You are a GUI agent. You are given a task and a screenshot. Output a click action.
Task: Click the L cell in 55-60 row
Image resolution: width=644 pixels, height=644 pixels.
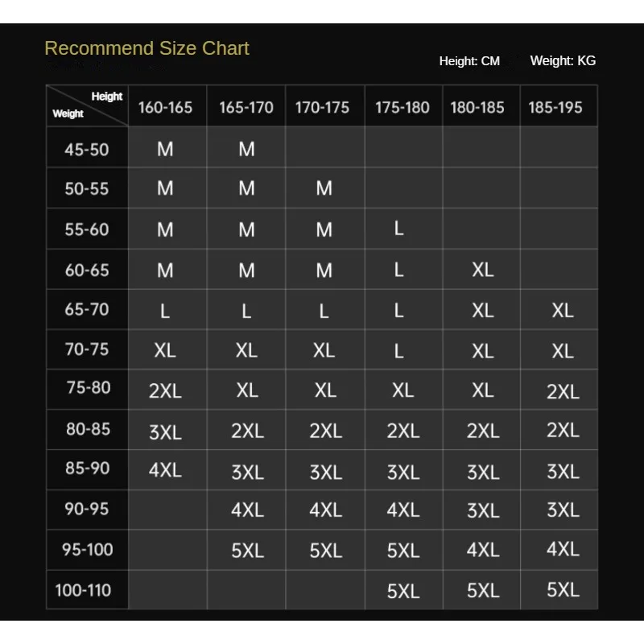coord(399,229)
